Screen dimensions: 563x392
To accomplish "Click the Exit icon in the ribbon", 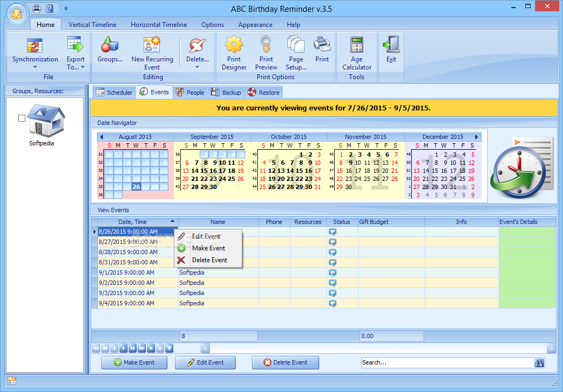I will 391,50.
